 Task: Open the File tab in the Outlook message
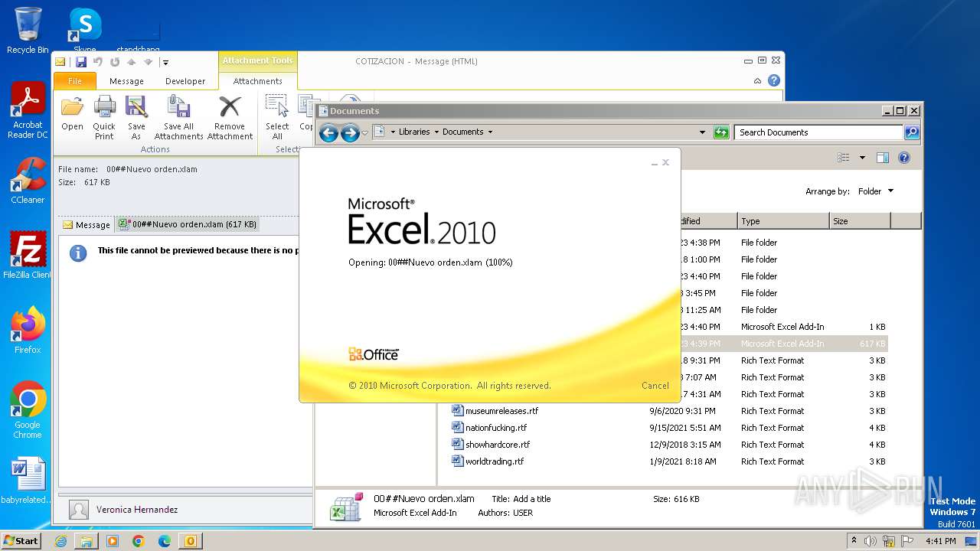click(x=75, y=81)
